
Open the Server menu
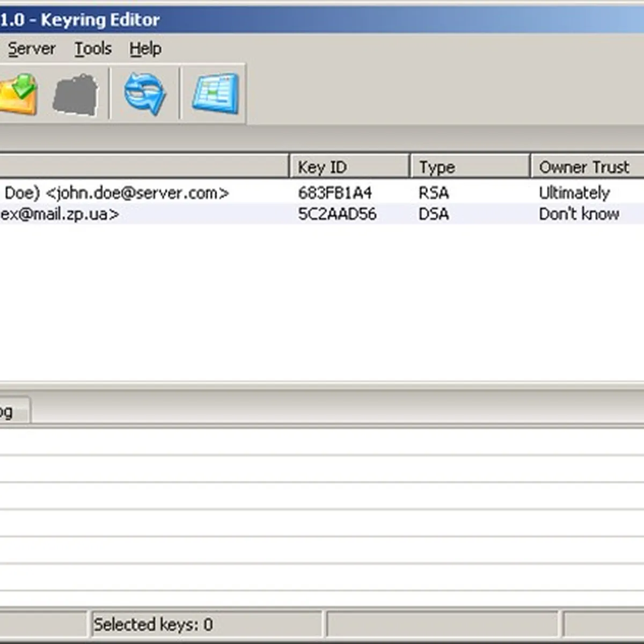point(32,49)
